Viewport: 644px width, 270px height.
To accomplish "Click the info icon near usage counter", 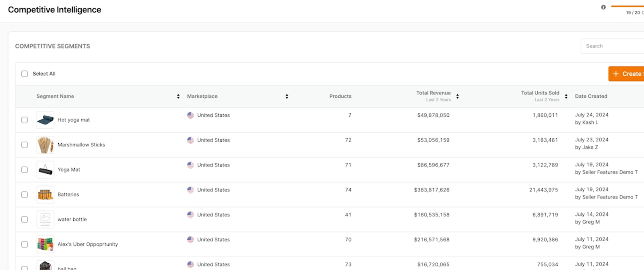I will [x=603, y=7].
